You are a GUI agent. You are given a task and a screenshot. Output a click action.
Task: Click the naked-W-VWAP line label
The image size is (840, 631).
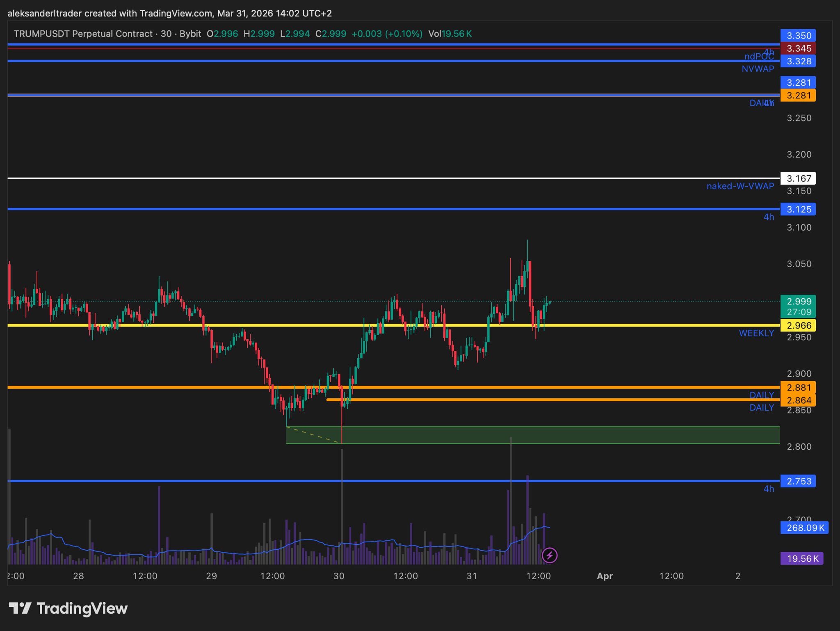[x=740, y=186]
